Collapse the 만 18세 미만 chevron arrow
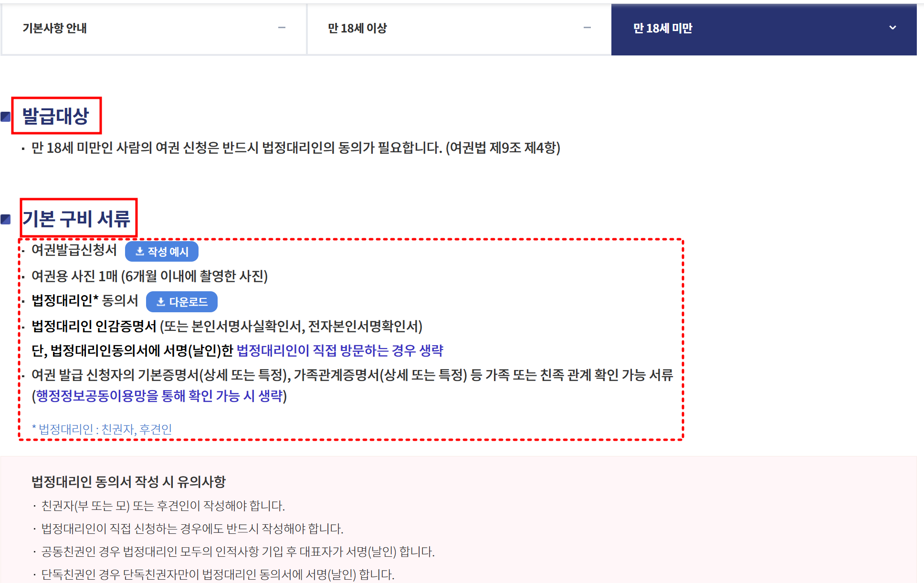 click(x=892, y=28)
